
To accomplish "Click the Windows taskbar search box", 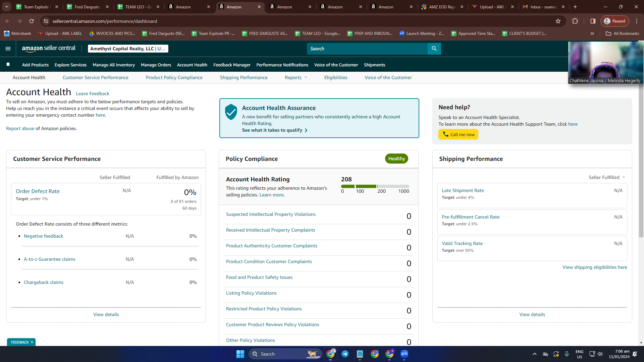I will point(285,354).
